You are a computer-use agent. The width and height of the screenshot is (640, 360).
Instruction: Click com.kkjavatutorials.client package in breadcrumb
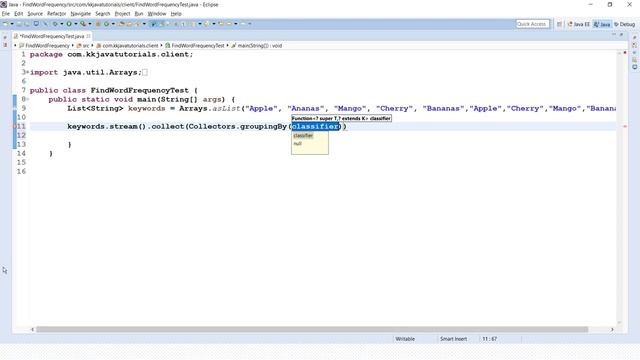pos(127,46)
